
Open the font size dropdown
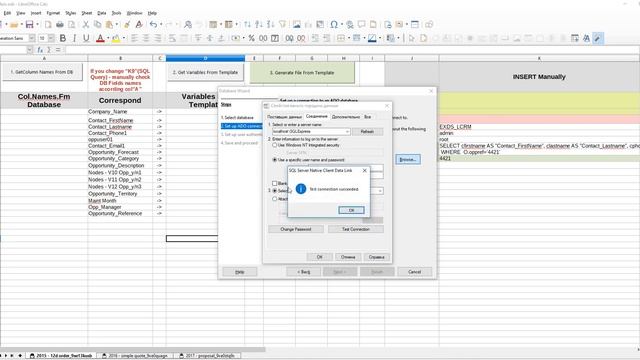(51, 38)
